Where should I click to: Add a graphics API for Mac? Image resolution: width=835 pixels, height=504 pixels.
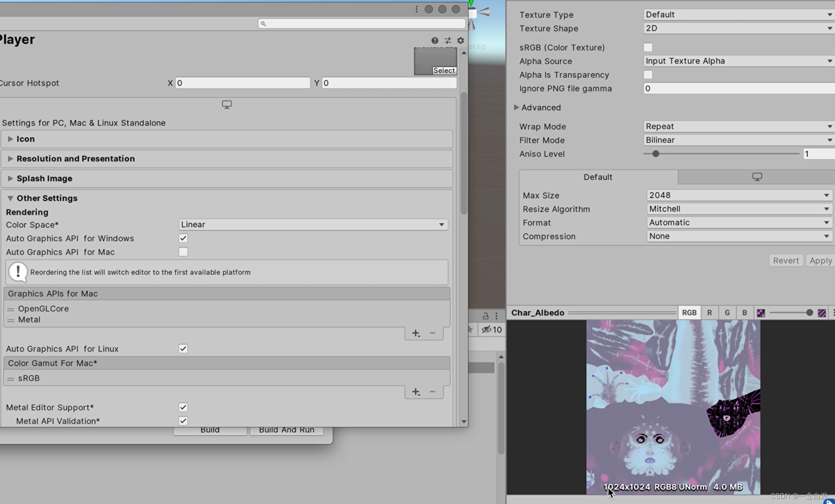click(416, 333)
